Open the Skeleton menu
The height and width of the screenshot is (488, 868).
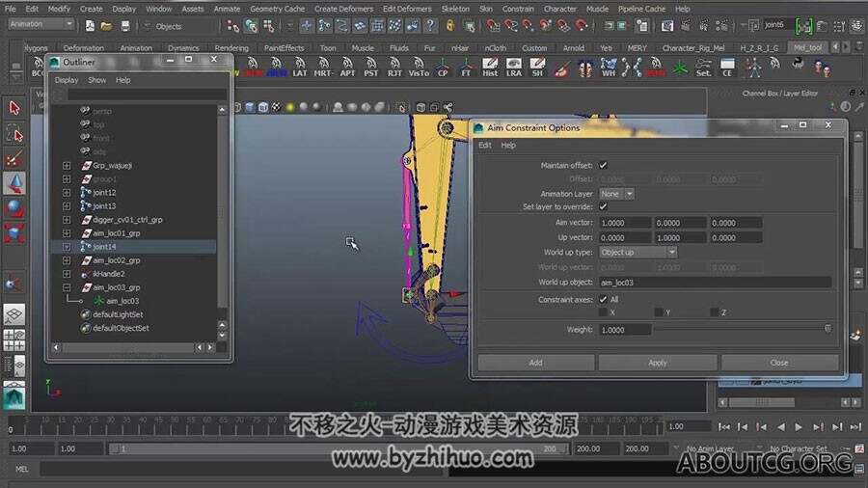click(x=455, y=9)
